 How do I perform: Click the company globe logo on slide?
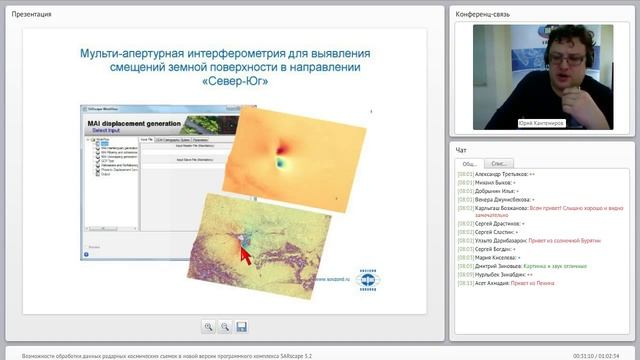pos(368,280)
